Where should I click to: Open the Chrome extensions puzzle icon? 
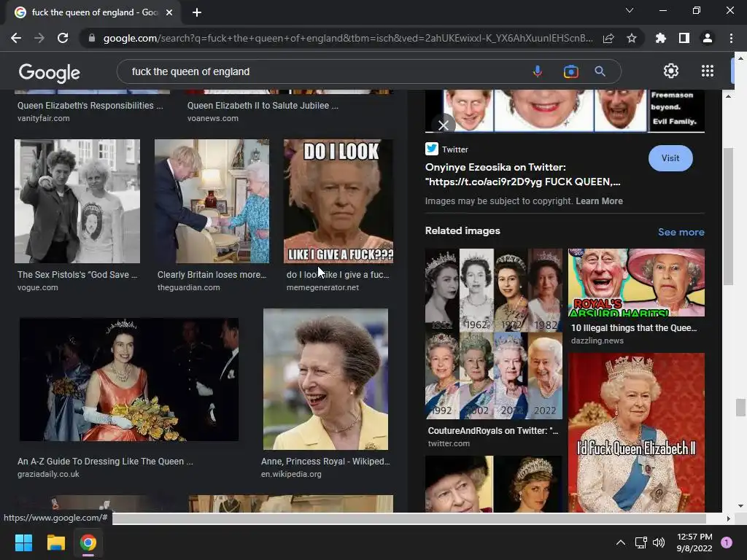click(660, 38)
